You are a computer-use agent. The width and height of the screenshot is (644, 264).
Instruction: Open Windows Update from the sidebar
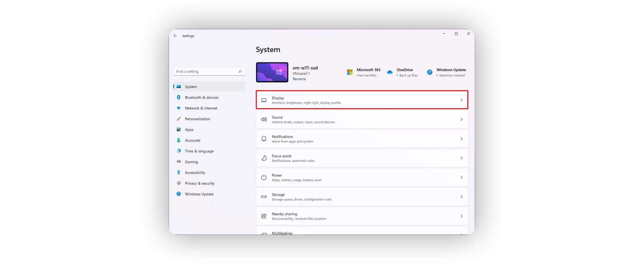(199, 194)
